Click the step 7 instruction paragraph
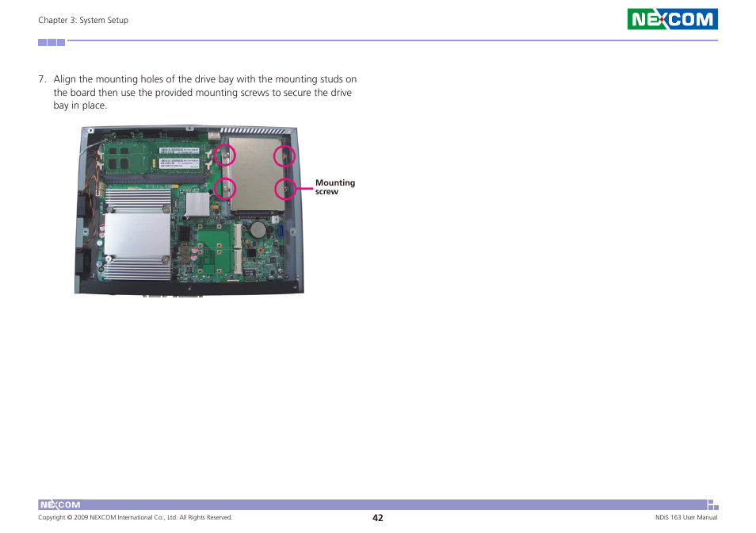 point(204,92)
